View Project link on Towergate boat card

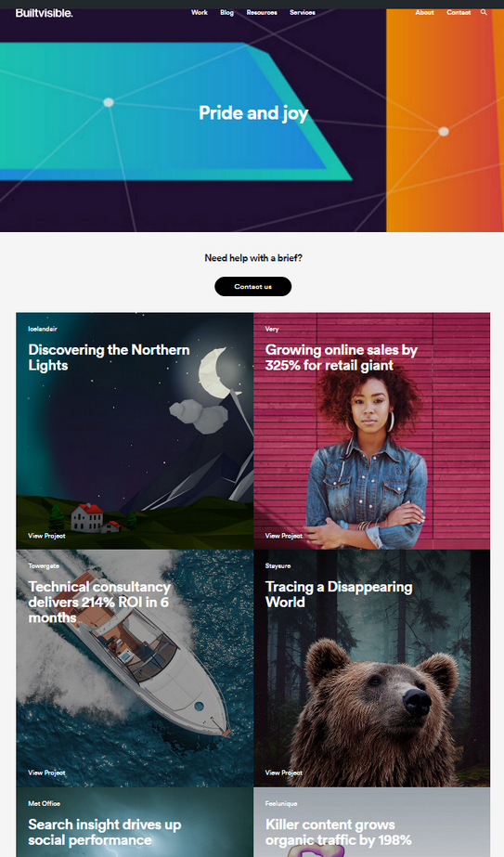coord(46,773)
